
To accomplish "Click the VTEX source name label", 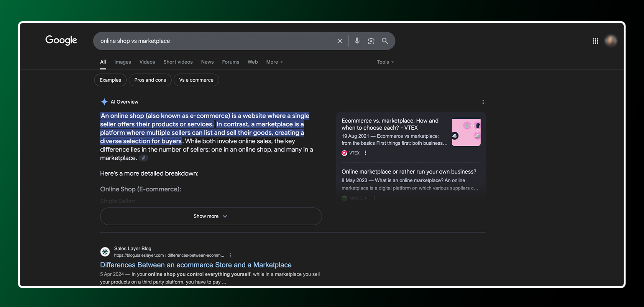I will coord(354,153).
